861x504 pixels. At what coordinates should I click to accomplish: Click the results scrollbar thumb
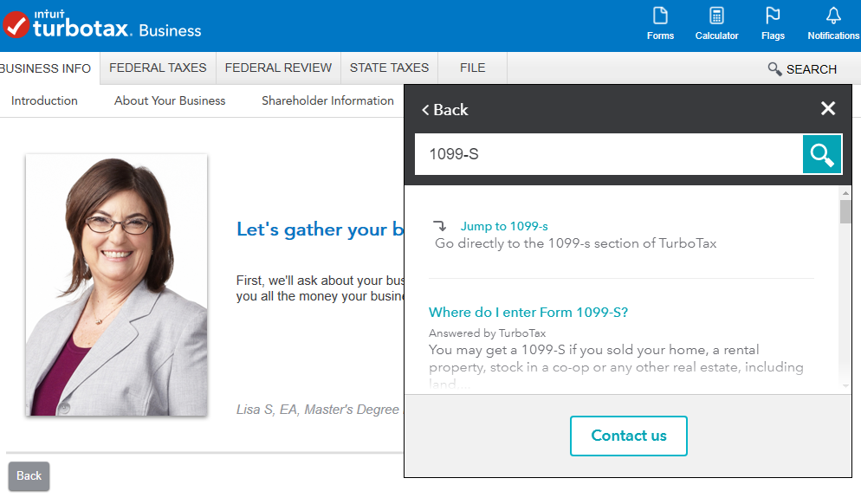pos(845,212)
